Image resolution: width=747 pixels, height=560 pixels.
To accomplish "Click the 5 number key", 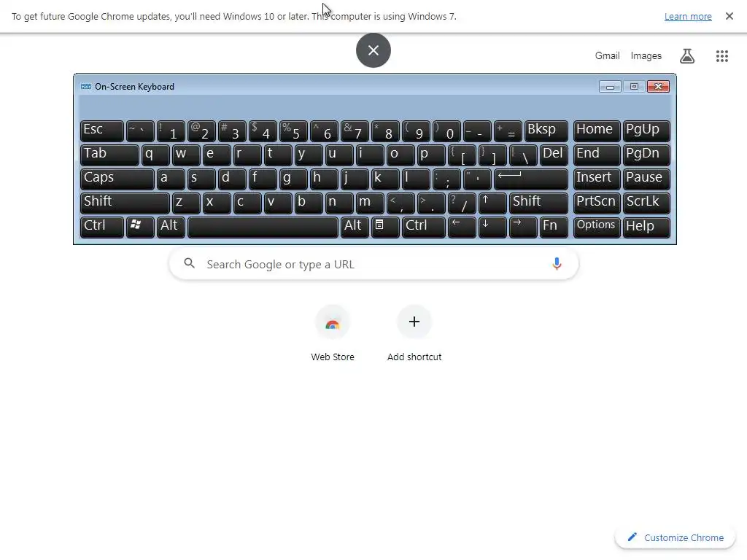I will [293, 131].
